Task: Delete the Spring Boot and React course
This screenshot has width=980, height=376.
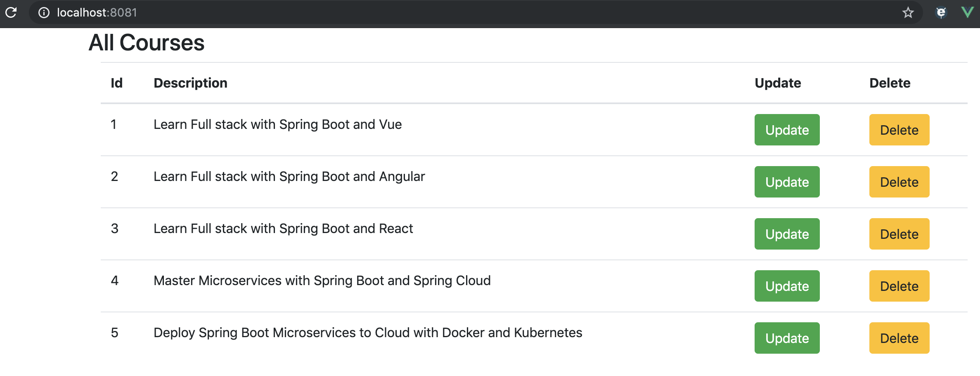Action: click(899, 234)
